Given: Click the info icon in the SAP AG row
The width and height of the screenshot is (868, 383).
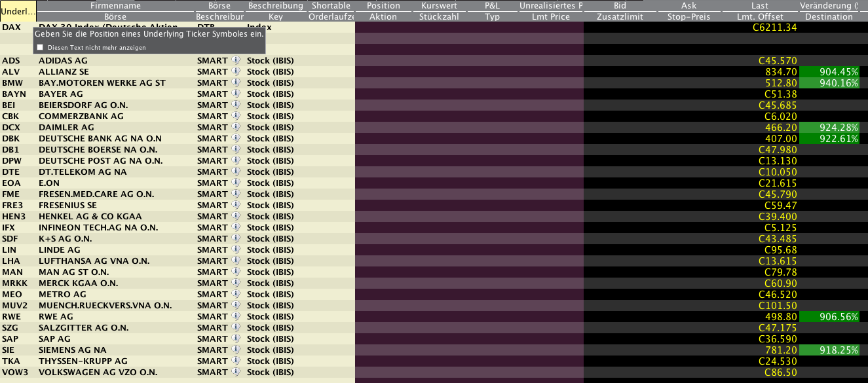Looking at the screenshot, I should (236, 339).
